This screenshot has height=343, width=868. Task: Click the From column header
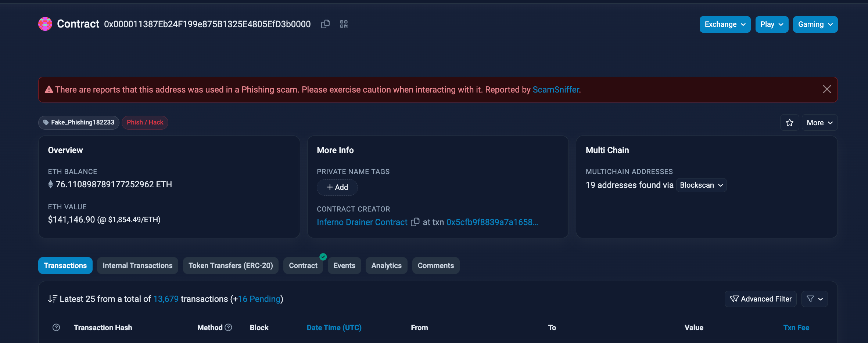pyautogui.click(x=419, y=328)
